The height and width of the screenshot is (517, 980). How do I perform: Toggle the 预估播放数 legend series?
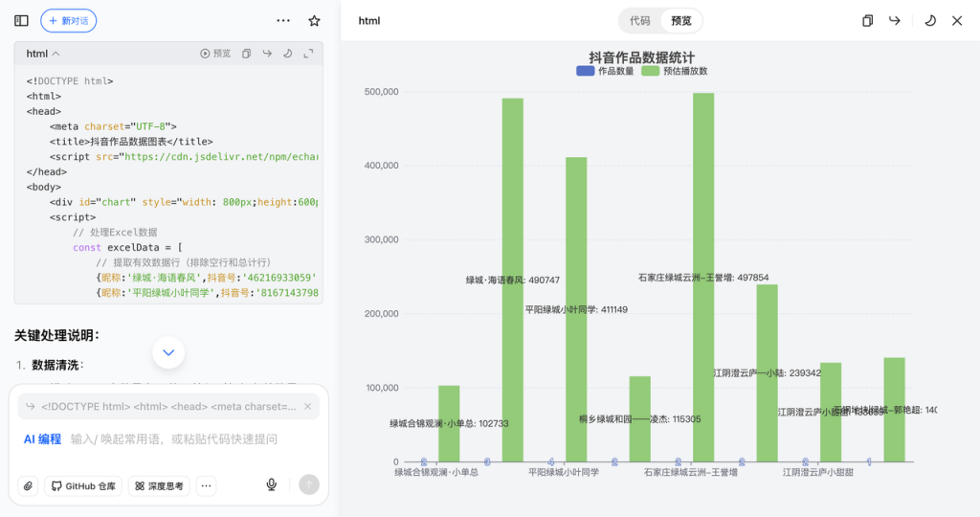[x=675, y=71]
